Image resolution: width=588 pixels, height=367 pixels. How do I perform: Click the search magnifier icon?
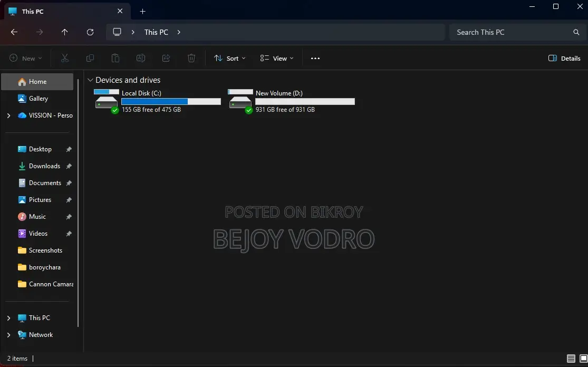[x=576, y=32]
